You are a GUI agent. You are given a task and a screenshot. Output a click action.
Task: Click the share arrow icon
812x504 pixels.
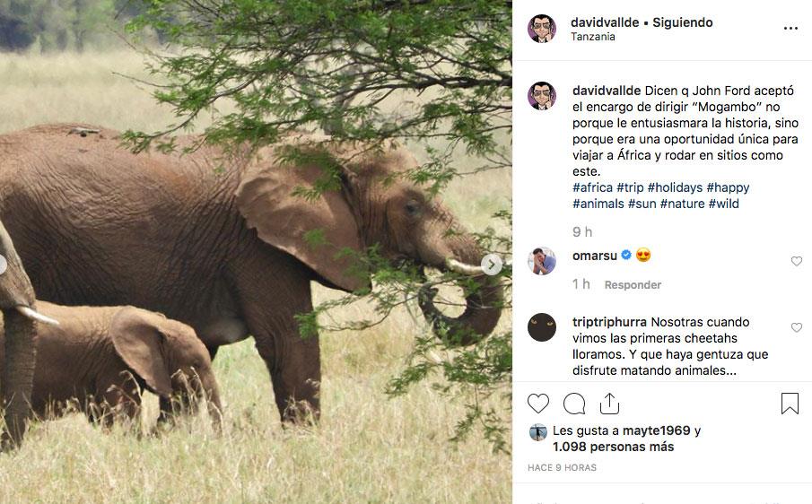coord(610,404)
